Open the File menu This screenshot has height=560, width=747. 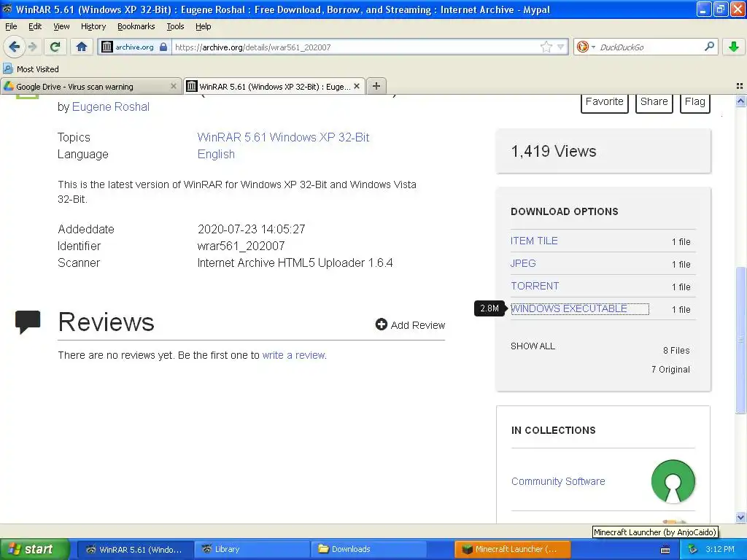11,26
